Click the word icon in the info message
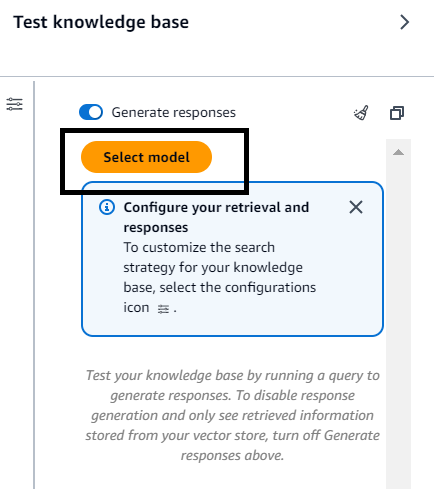 click(136, 307)
